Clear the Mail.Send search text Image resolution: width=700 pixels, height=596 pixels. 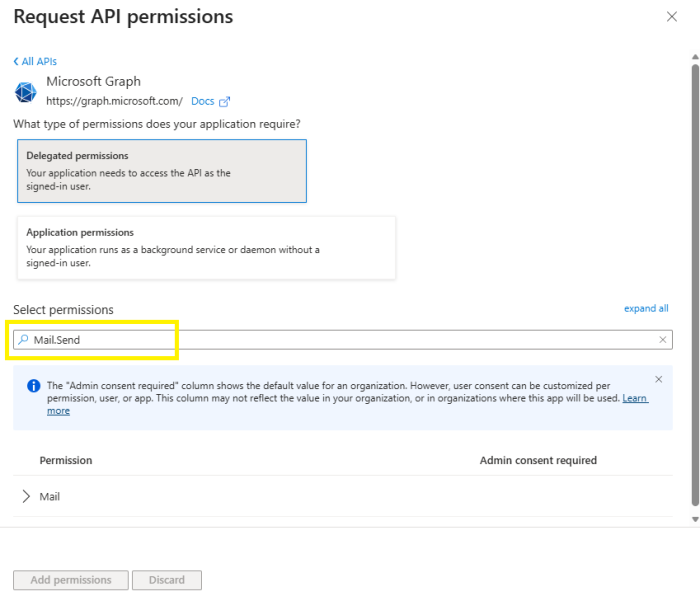(662, 340)
